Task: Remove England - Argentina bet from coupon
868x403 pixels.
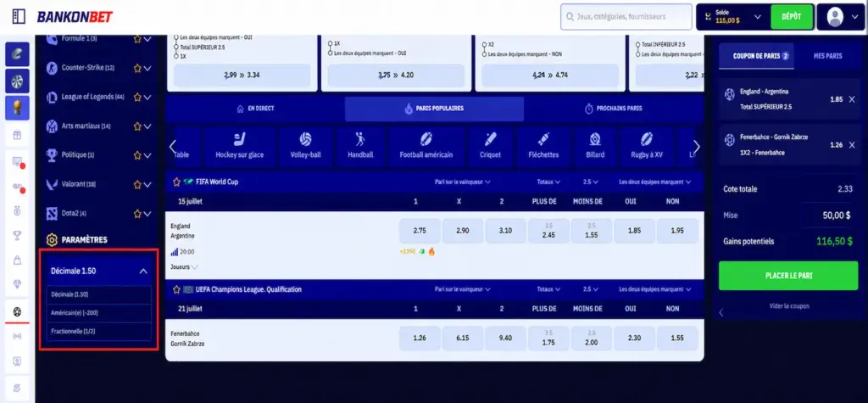Action: click(x=852, y=99)
